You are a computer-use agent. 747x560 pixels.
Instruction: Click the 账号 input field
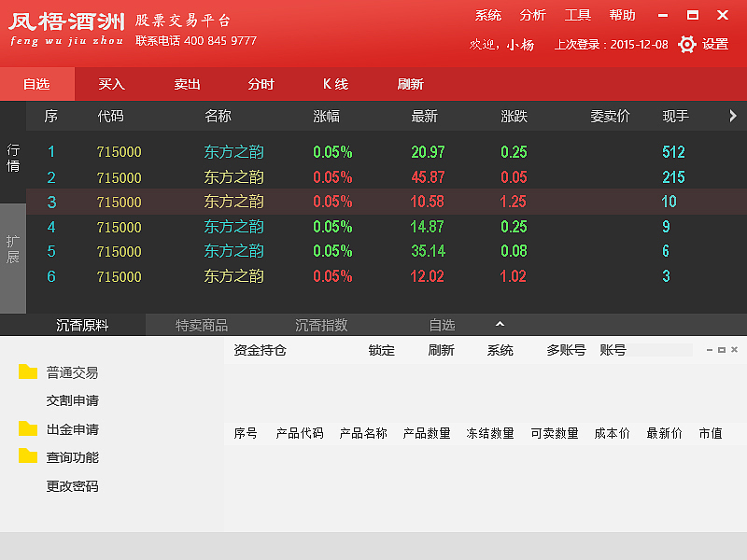click(x=660, y=350)
